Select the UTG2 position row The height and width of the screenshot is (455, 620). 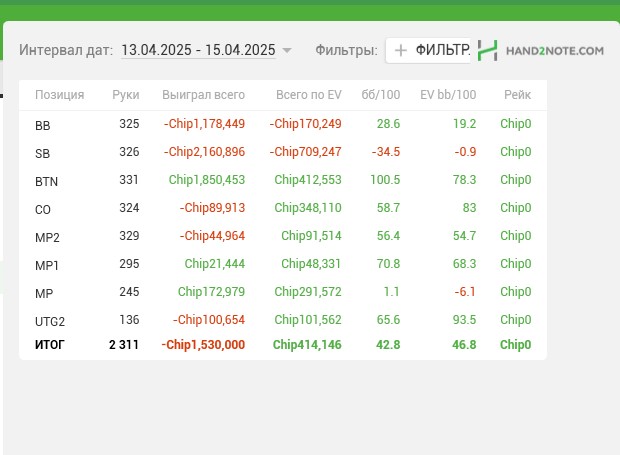point(283,320)
